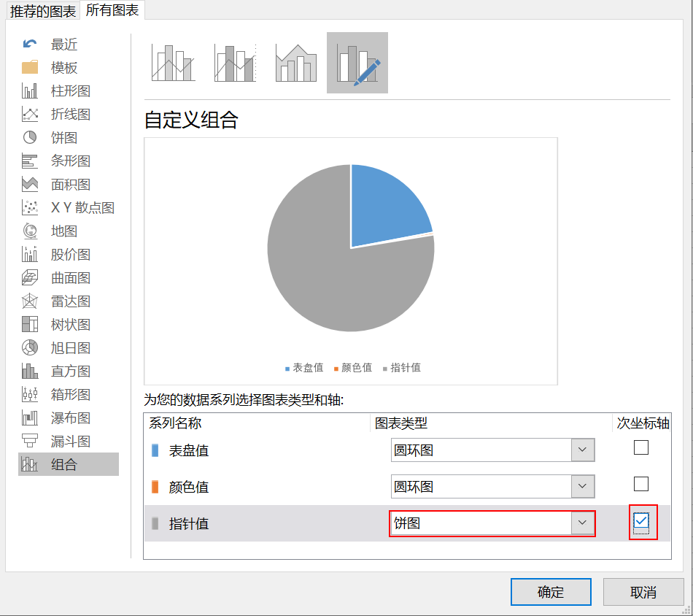Click the 次坐标轴 column header
The height and width of the screenshot is (616, 693).
(x=643, y=423)
